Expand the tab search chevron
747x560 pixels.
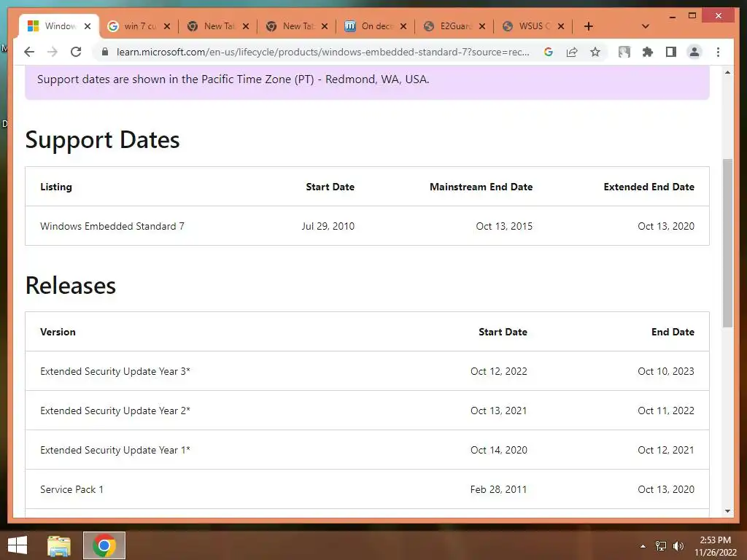pos(646,26)
